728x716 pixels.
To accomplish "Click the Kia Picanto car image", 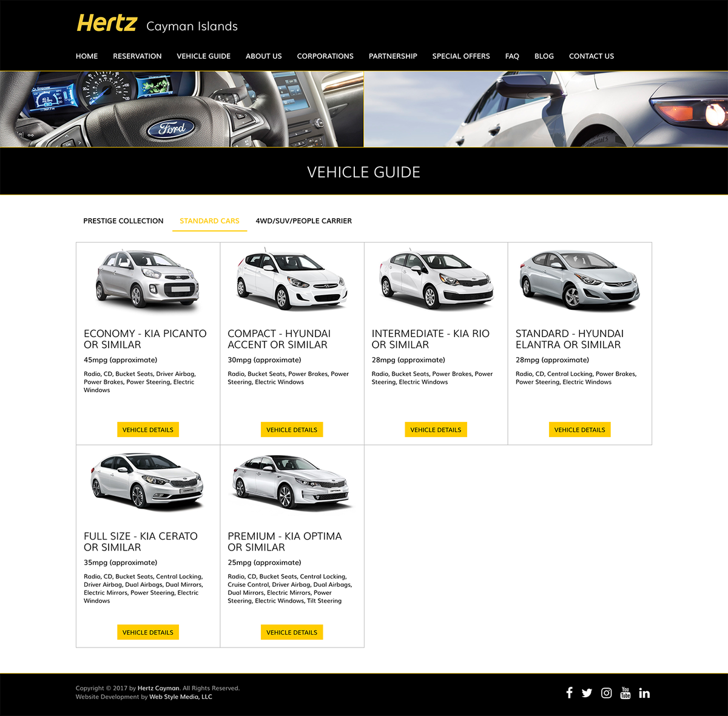I will tap(147, 279).
